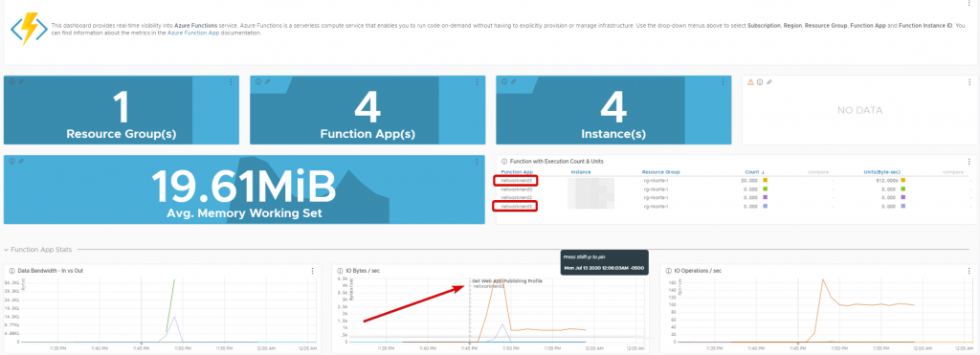Click info icon of Data Bandwidth chart

click(11, 271)
